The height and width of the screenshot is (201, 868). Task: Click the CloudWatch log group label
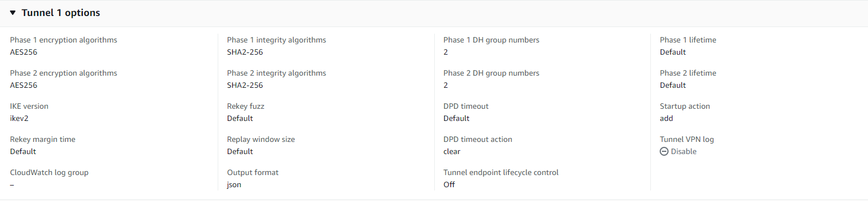coord(49,172)
